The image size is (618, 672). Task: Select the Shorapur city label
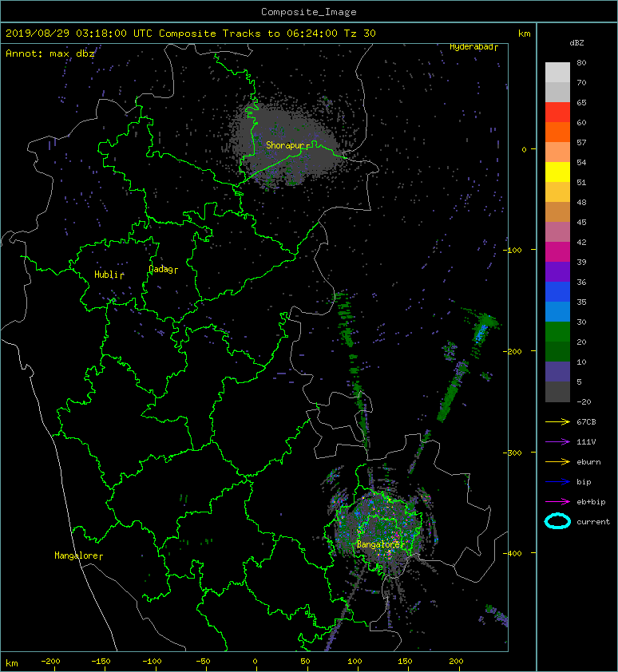pyautogui.click(x=285, y=145)
